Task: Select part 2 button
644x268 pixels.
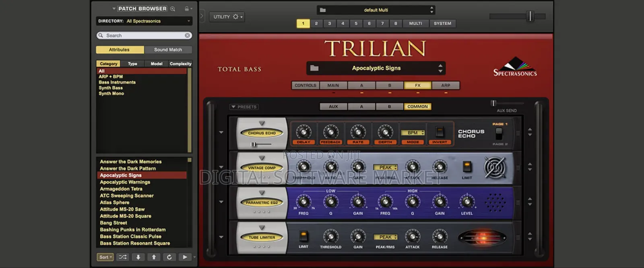Action: pyautogui.click(x=316, y=23)
